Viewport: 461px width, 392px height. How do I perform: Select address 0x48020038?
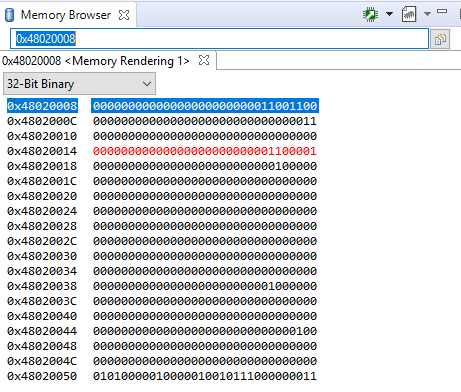tap(42, 286)
